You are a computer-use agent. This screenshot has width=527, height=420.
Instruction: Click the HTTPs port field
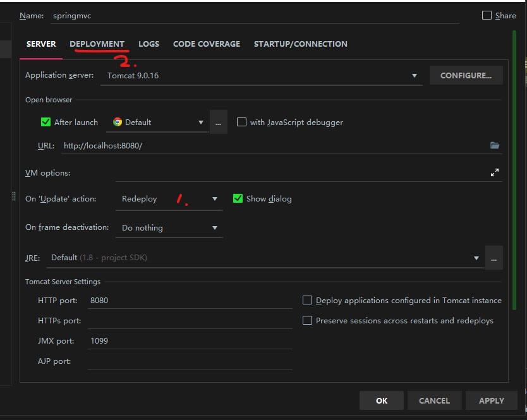click(190, 321)
